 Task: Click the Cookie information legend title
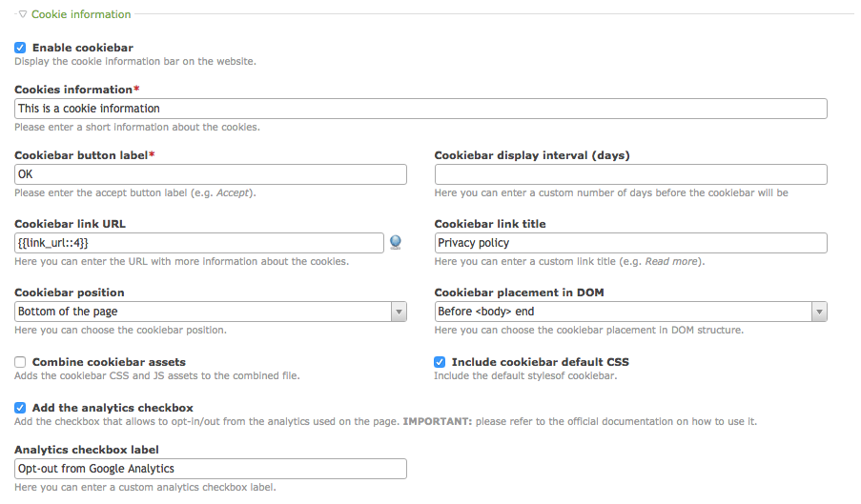tap(81, 15)
